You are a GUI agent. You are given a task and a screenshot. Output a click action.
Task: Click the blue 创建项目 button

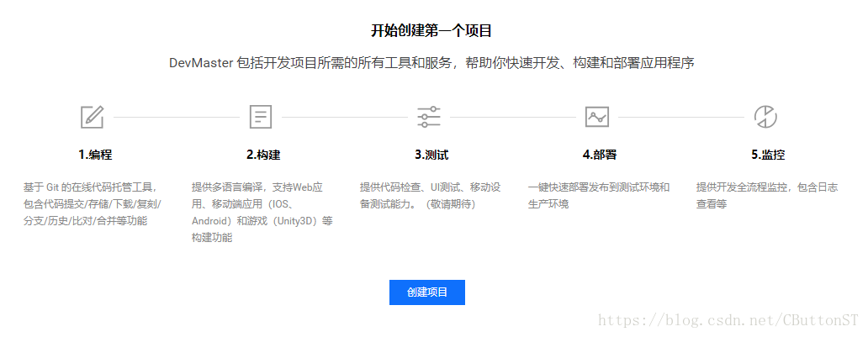[x=427, y=292]
